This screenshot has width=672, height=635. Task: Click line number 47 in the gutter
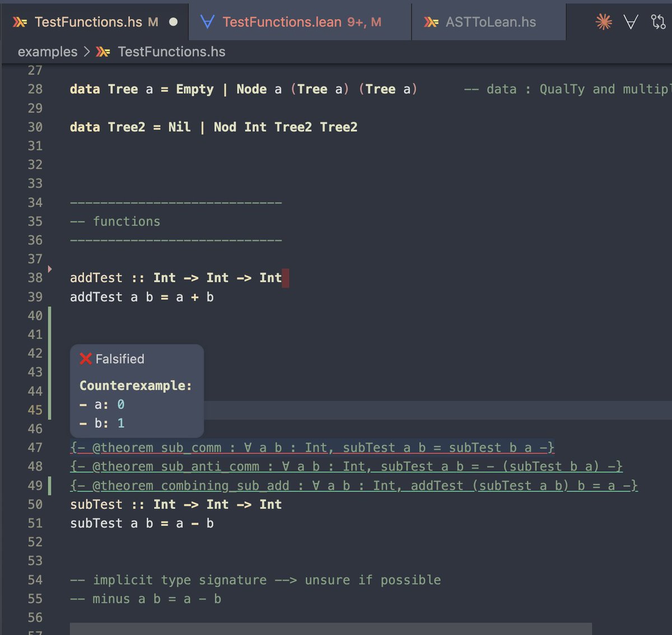[35, 447]
